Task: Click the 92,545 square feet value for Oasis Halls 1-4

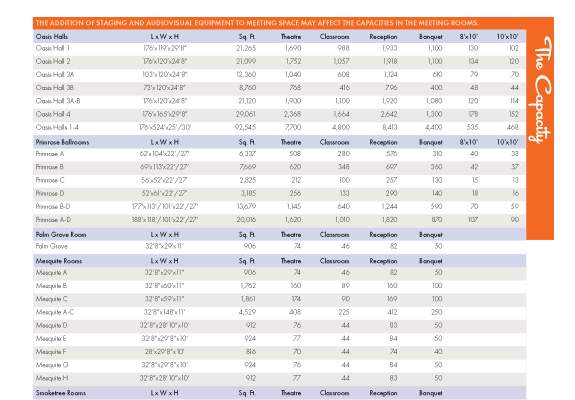Action: coord(245,127)
